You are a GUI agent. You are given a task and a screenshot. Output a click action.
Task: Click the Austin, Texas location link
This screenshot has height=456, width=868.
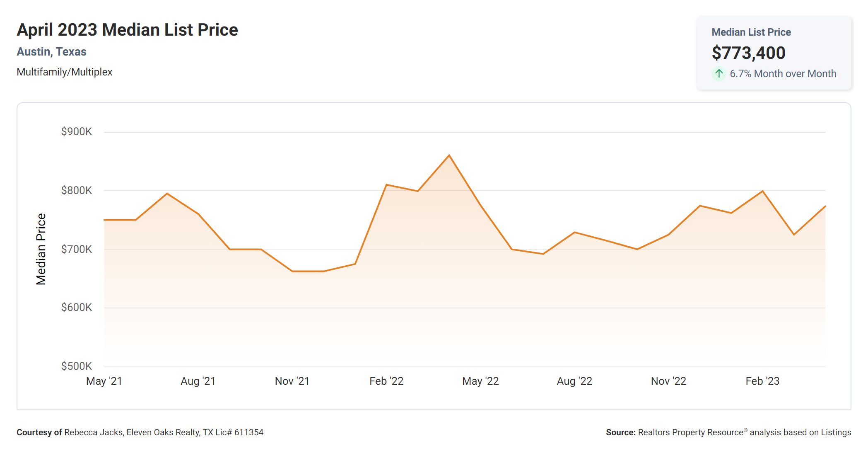pyautogui.click(x=51, y=52)
